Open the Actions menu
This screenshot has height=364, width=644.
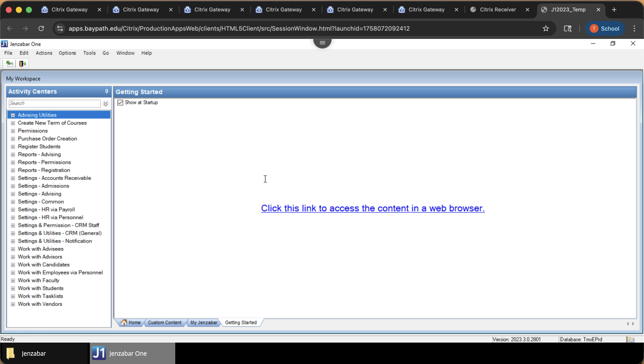(44, 53)
